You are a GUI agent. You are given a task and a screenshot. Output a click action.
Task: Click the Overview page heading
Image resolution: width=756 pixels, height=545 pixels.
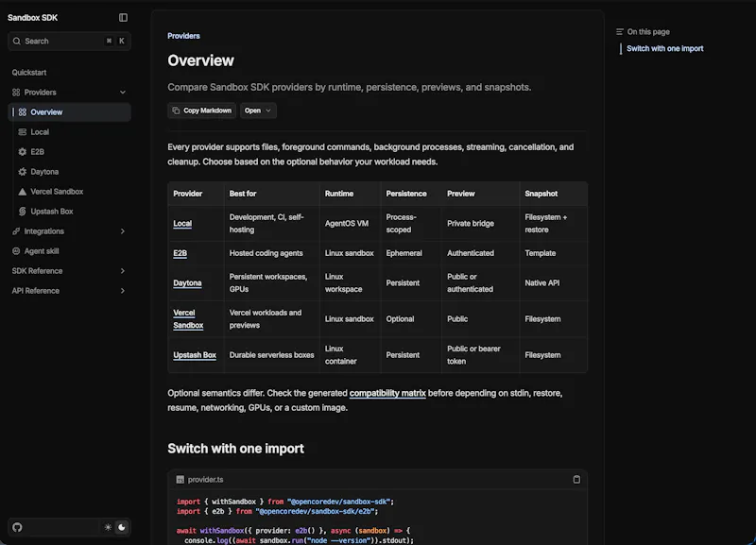click(200, 60)
